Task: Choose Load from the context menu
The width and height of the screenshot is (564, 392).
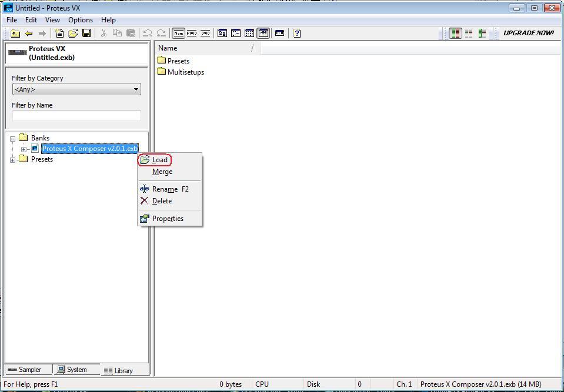Action: (x=170, y=160)
